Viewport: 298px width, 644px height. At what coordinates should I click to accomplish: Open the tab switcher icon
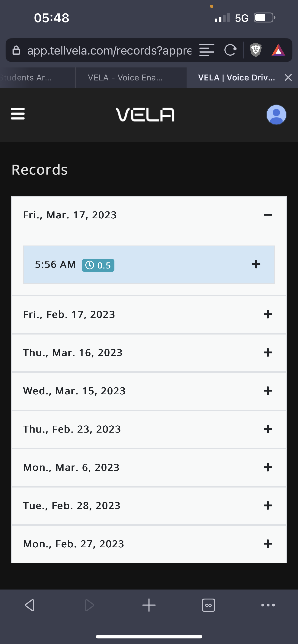(208, 605)
